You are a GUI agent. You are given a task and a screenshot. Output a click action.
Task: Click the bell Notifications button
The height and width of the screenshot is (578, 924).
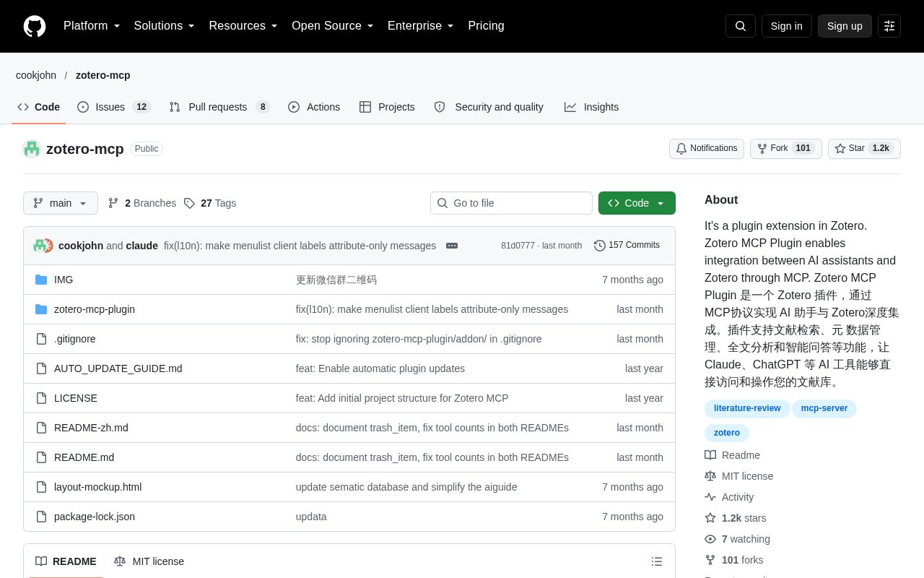[707, 149]
